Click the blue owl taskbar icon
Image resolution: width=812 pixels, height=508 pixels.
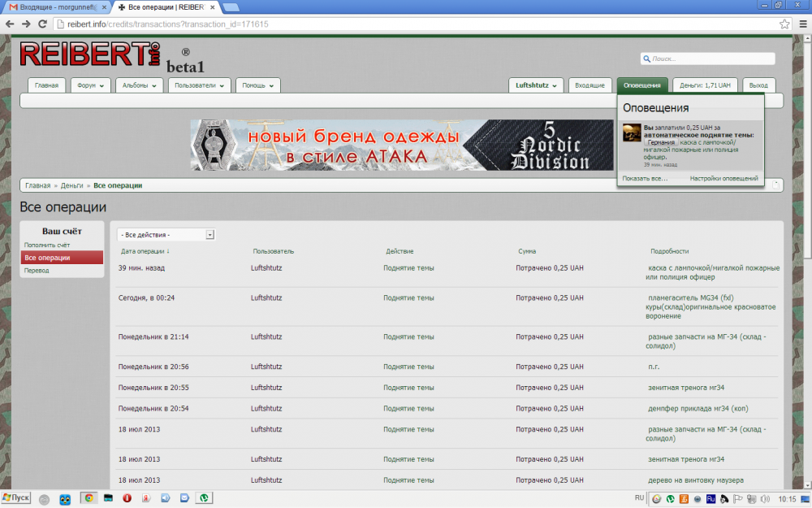(x=65, y=499)
